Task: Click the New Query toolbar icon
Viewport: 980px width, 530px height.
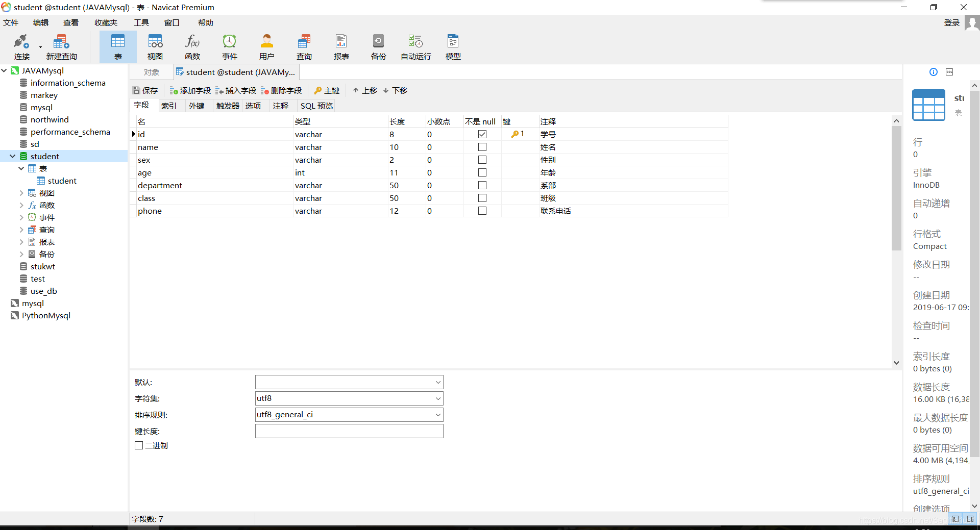Action: pos(61,47)
